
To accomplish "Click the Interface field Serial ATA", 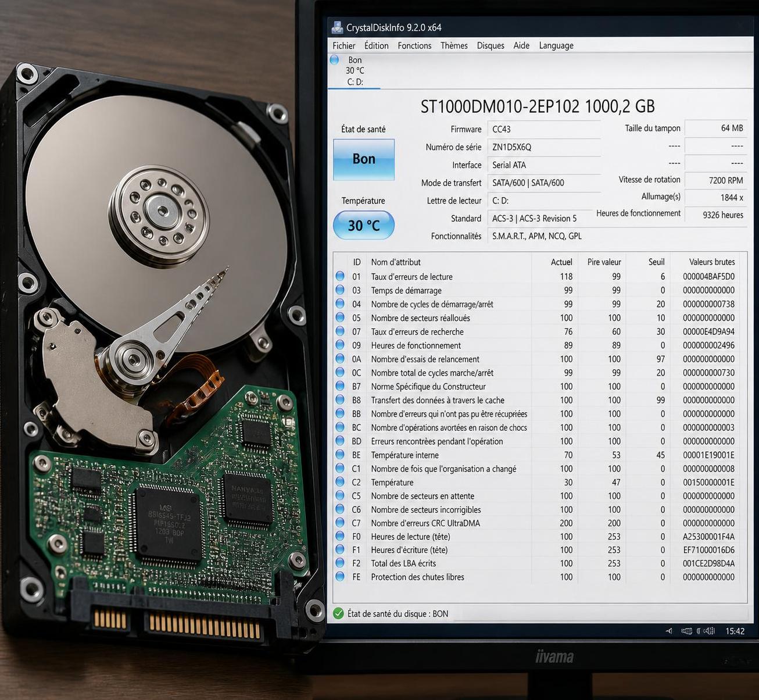I will click(x=544, y=165).
